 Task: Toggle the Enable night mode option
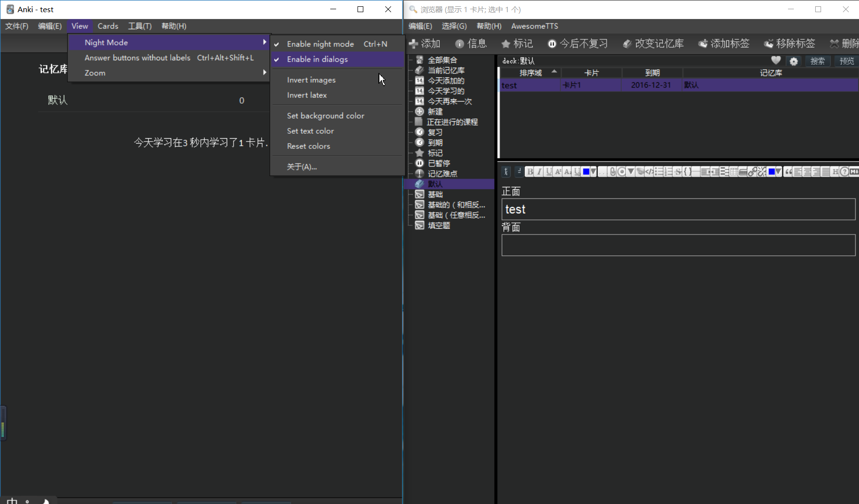[x=320, y=44]
